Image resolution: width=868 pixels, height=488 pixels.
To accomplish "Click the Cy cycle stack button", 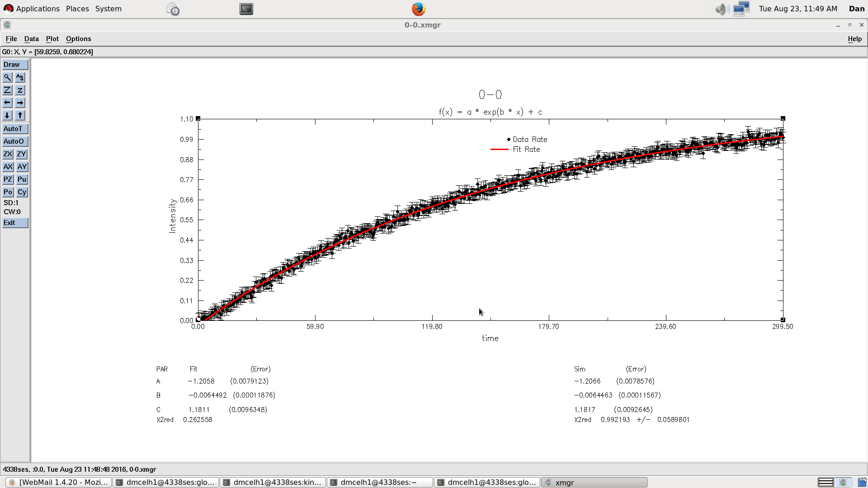I will click(22, 192).
